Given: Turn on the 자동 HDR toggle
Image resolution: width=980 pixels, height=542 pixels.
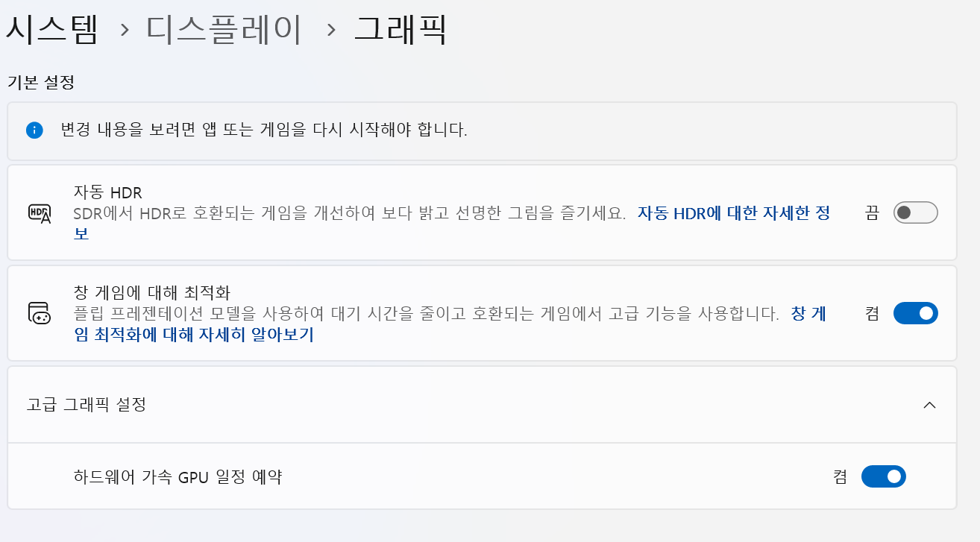Looking at the screenshot, I should coord(915,212).
